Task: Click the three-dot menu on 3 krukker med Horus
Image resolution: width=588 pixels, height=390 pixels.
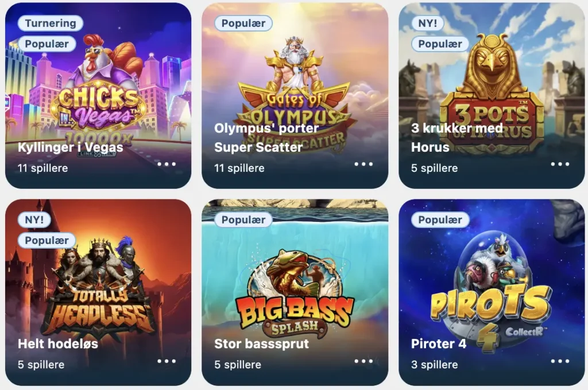Action: pos(560,164)
